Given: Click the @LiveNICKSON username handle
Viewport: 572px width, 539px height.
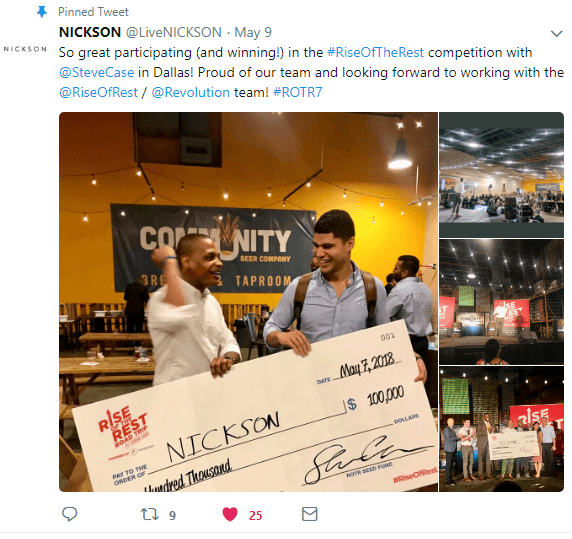Looking at the screenshot, I should tap(174, 32).
